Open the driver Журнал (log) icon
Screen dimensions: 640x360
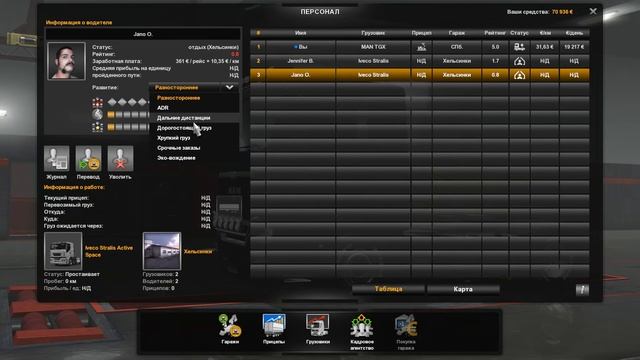point(56,158)
